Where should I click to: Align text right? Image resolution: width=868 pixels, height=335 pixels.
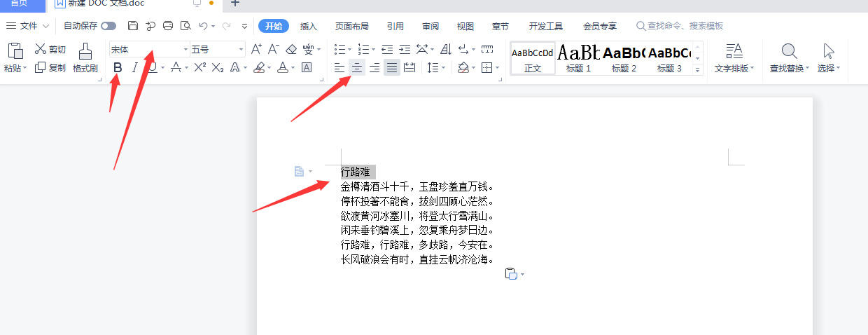[374, 68]
